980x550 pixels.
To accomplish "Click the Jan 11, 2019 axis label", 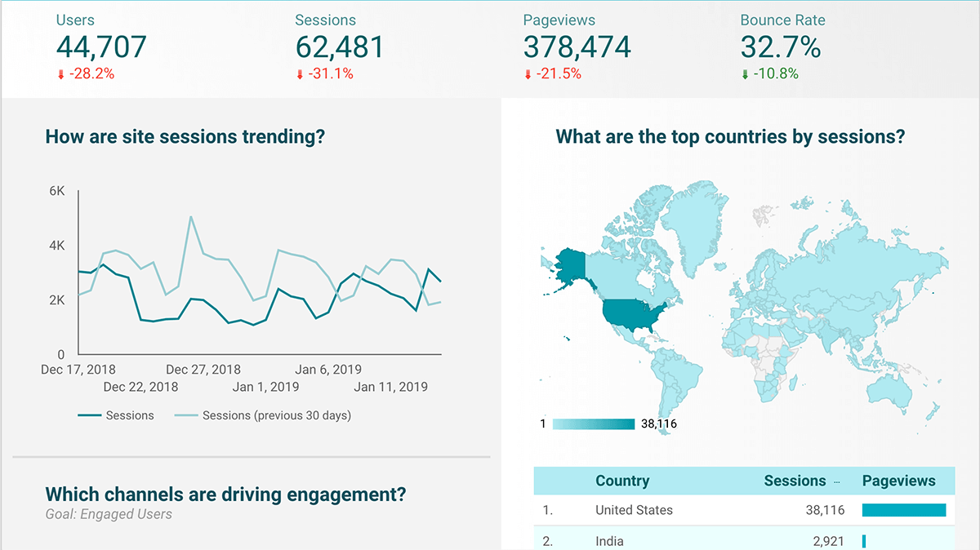I will pyautogui.click(x=391, y=387).
